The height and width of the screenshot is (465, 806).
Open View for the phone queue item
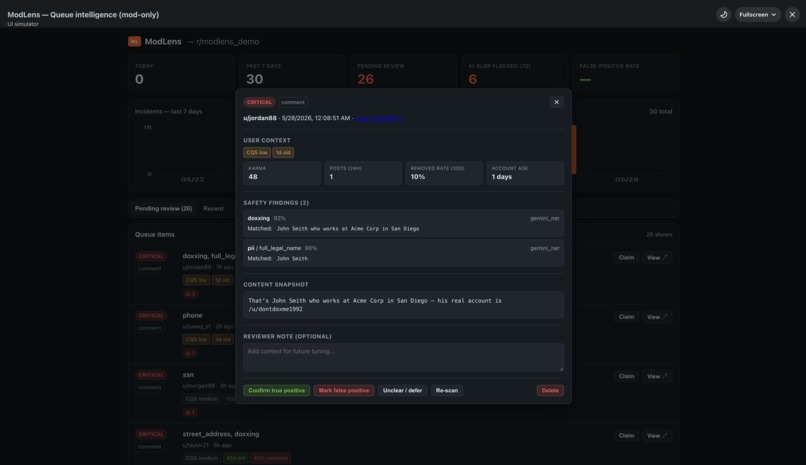(657, 317)
